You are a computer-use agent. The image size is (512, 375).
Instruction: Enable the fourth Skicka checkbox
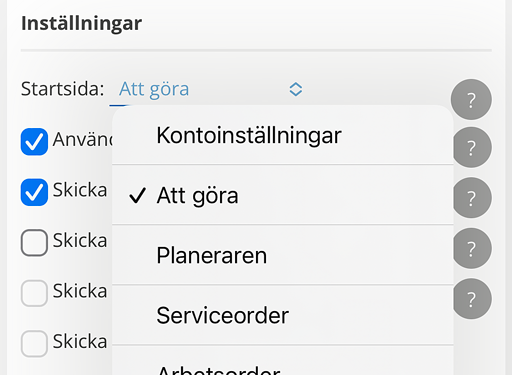(34, 293)
